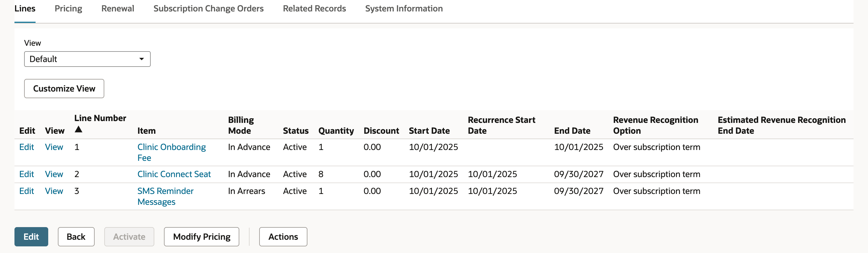View line 1 Clinic Onboarding Fee
868x253 pixels.
(x=54, y=147)
